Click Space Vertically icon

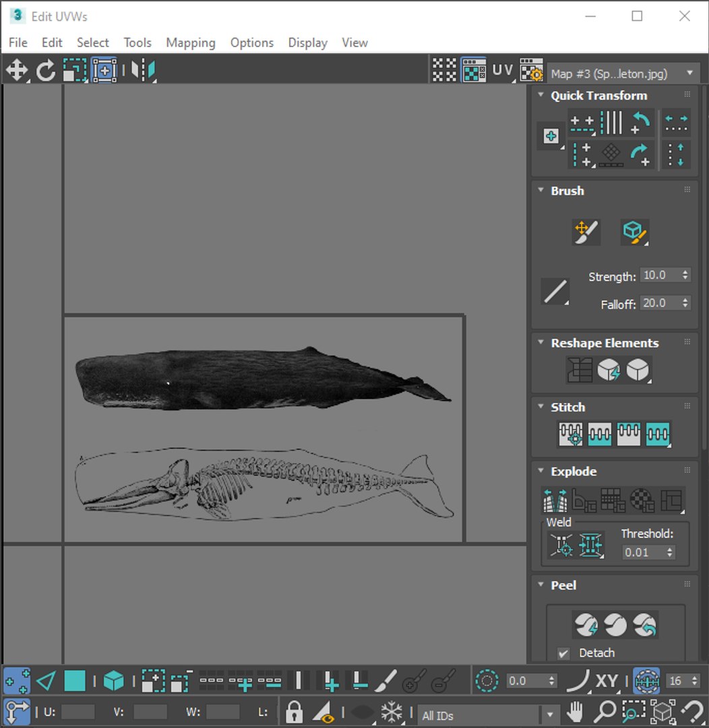[x=676, y=154]
